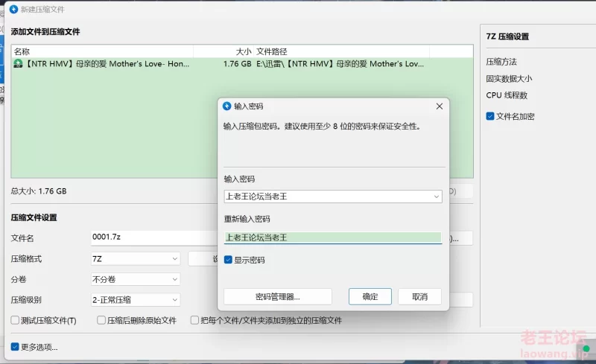This screenshot has height=364, width=596.
Task: Select the Mother's Love file row in the list
Action: pos(242,64)
